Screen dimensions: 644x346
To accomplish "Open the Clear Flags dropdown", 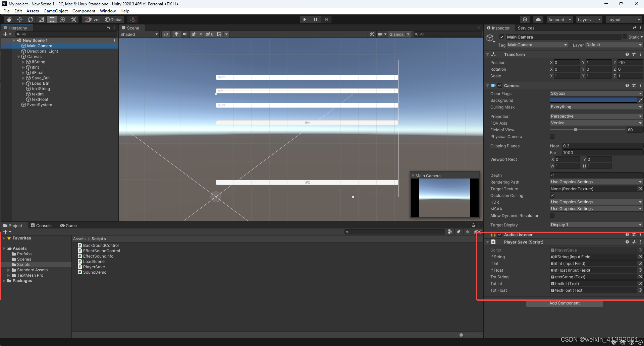I will tap(596, 93).
